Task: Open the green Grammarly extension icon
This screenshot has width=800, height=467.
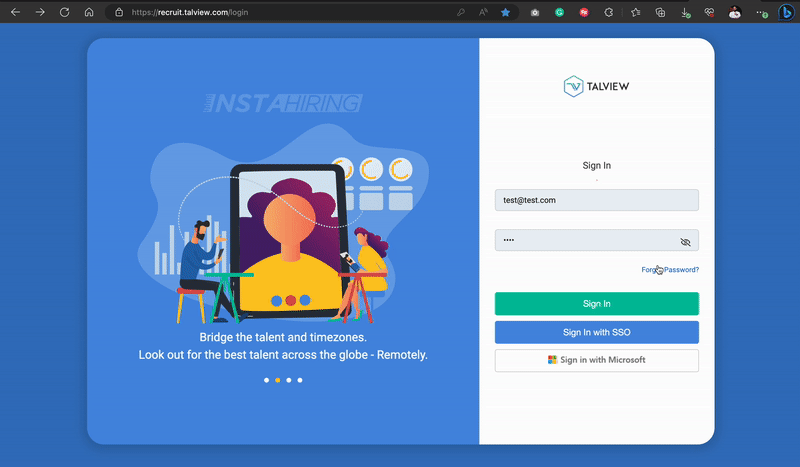Action: coord(559,12)
